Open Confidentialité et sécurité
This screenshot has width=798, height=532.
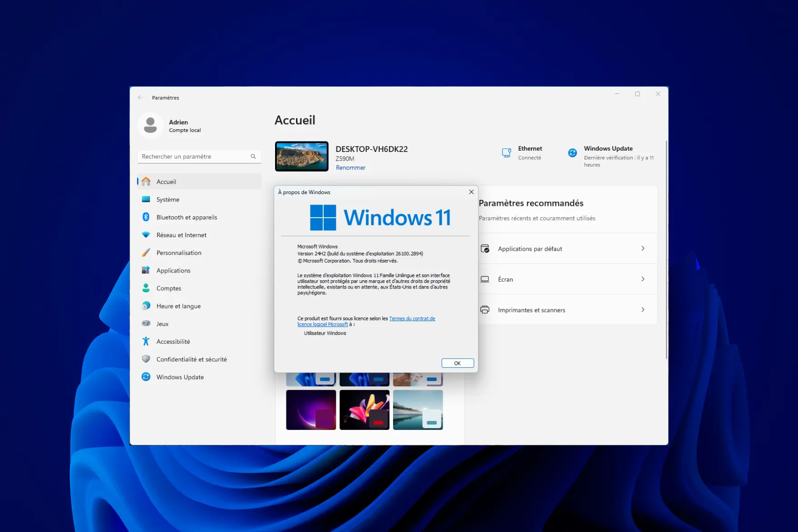(x=199, y=359)
